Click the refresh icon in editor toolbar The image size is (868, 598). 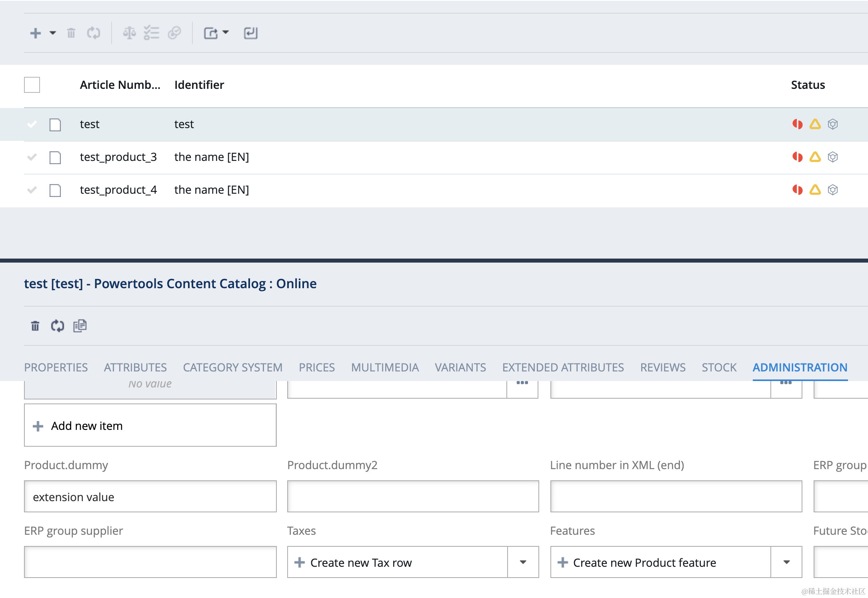[x=57, y=326]
